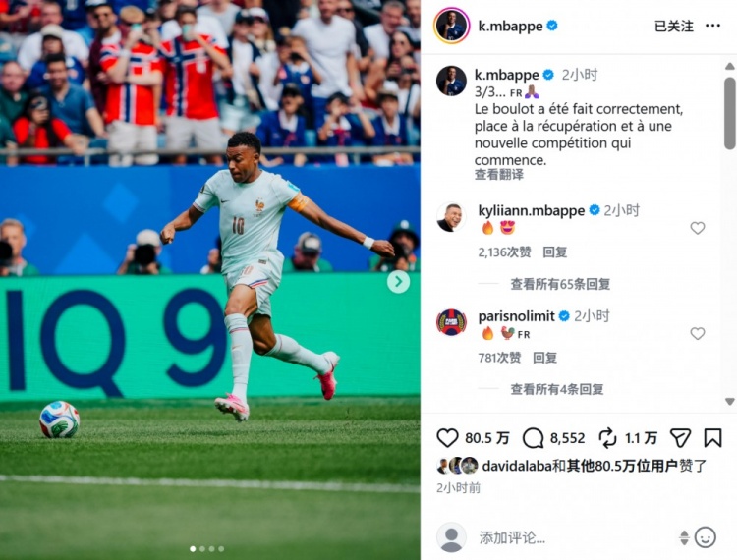This screenshot has width=737, height=560.
Task: Repost using the arrows loop icon
Action: click(x=607, y=438)
